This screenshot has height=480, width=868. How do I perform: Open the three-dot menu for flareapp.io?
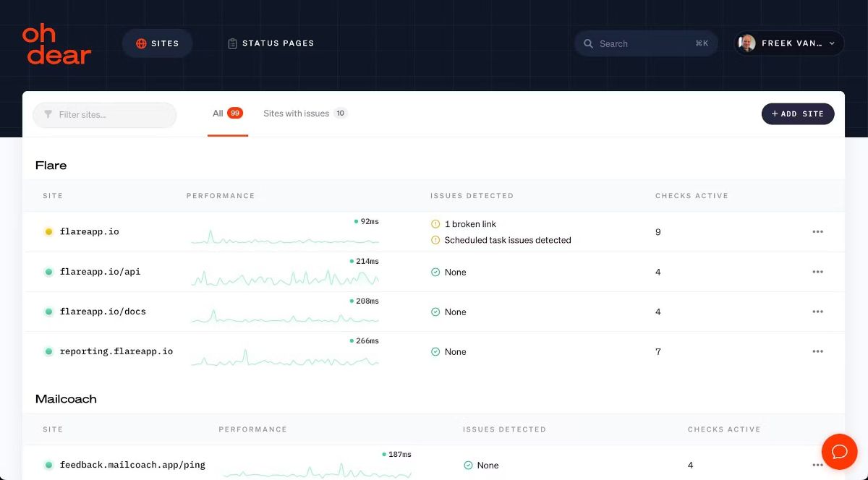[817, 232]
